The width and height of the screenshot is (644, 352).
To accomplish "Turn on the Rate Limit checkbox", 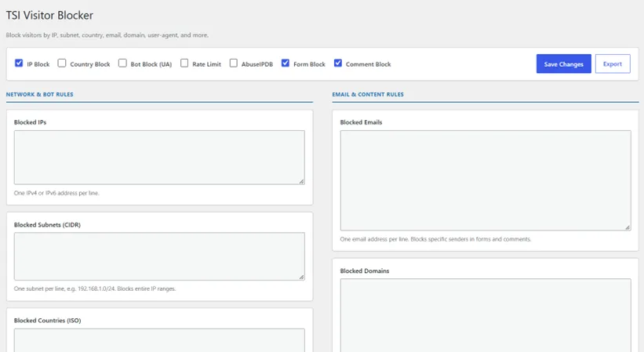I will coord(184,64).
